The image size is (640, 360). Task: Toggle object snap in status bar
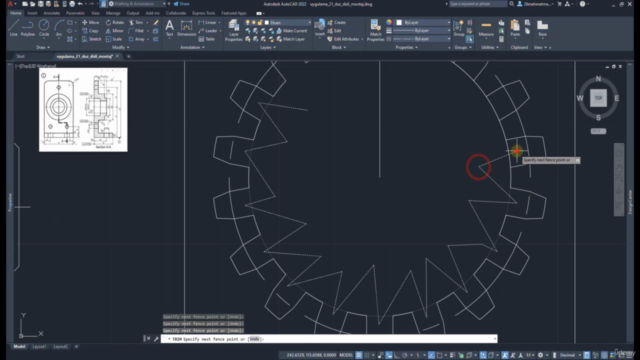[439, 355]
